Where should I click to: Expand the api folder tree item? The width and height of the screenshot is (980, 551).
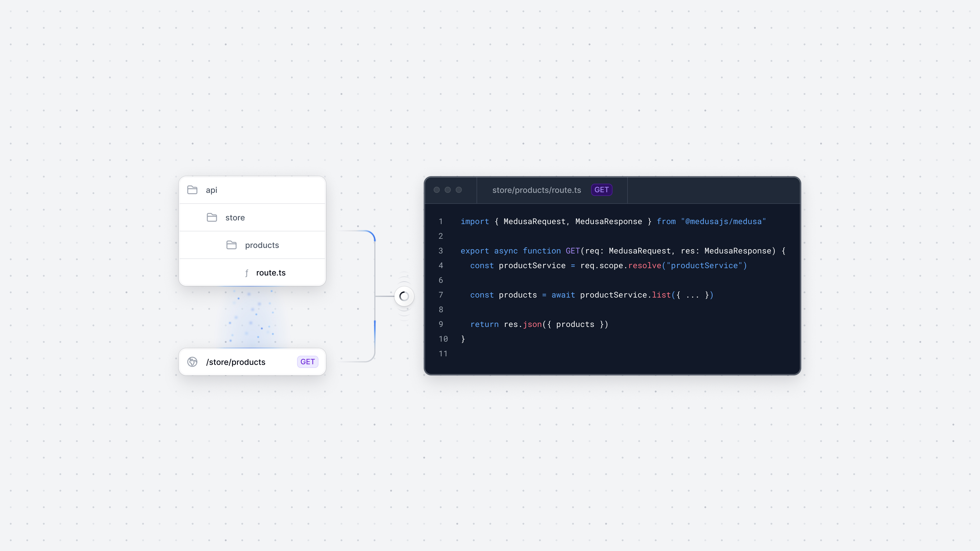(x=211, y=190)
